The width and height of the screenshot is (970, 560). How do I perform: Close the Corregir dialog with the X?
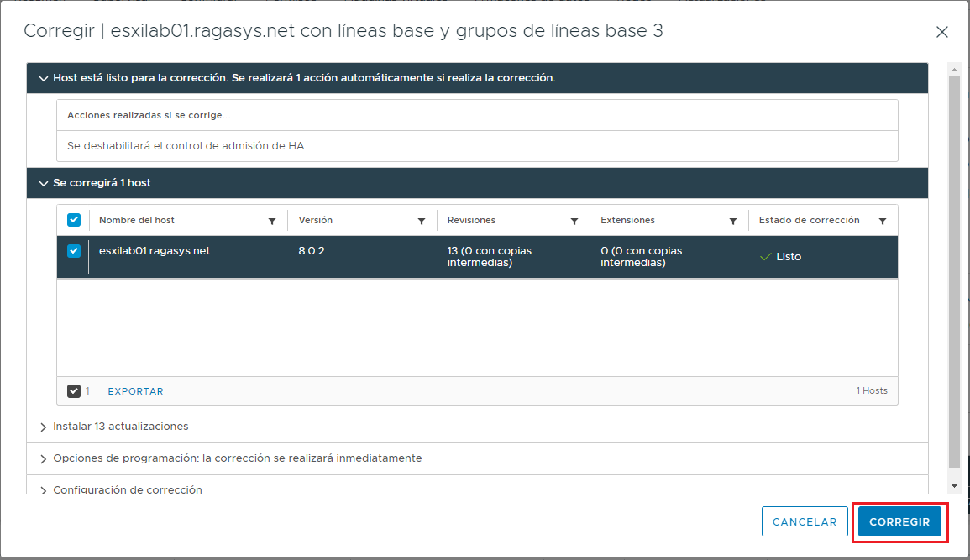click(941, 32)
